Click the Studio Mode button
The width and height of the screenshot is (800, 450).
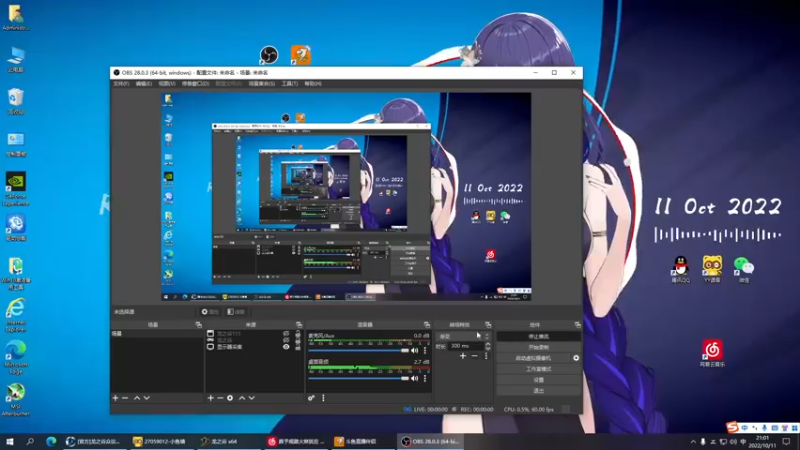click(x=538, y=369)
